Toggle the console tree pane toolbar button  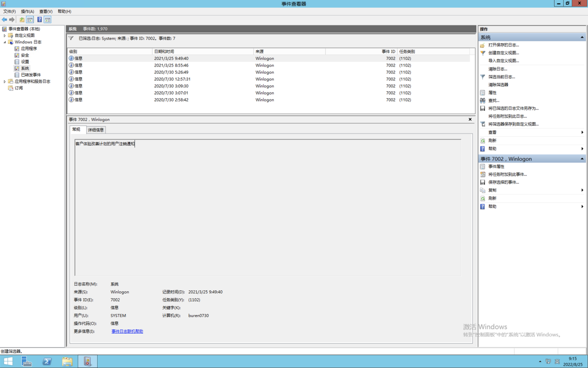pos(30,20)
